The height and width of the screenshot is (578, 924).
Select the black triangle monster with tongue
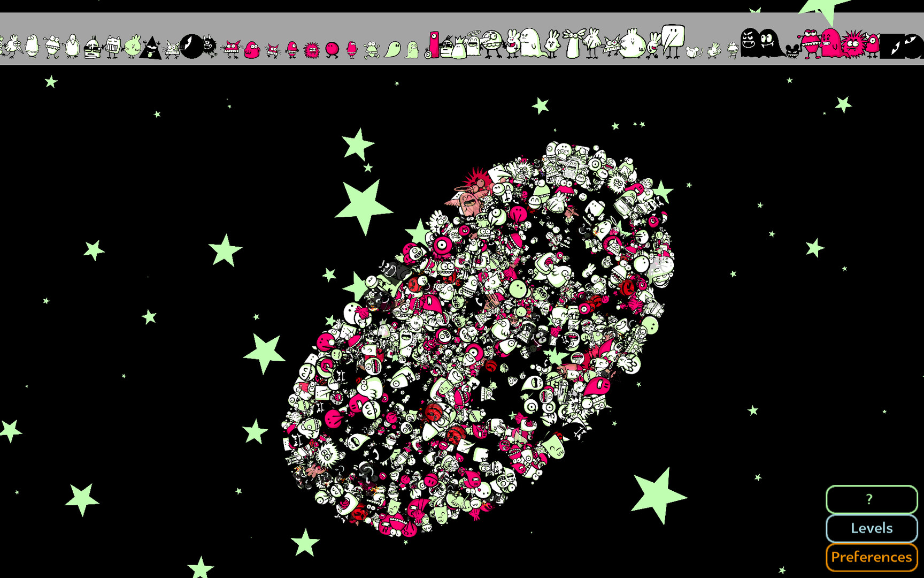pos(151,49)
